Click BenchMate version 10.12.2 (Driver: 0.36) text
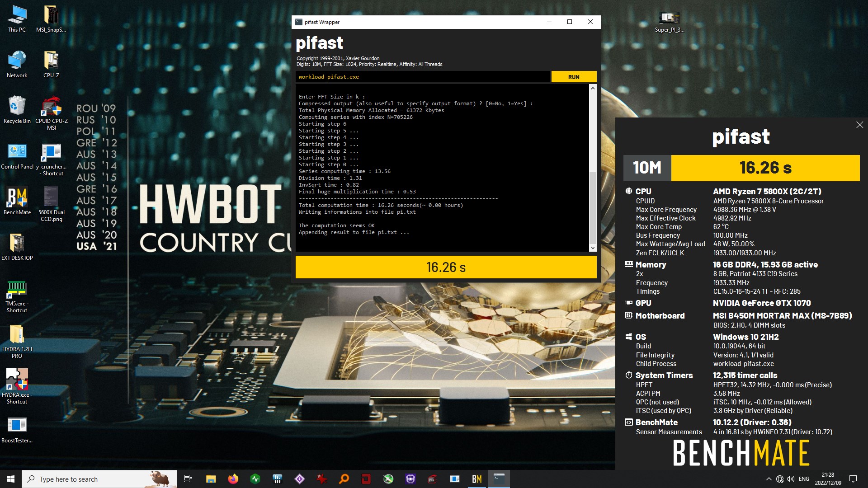The image size is (868, 488). pyautogui.click(x=752, y=422)
